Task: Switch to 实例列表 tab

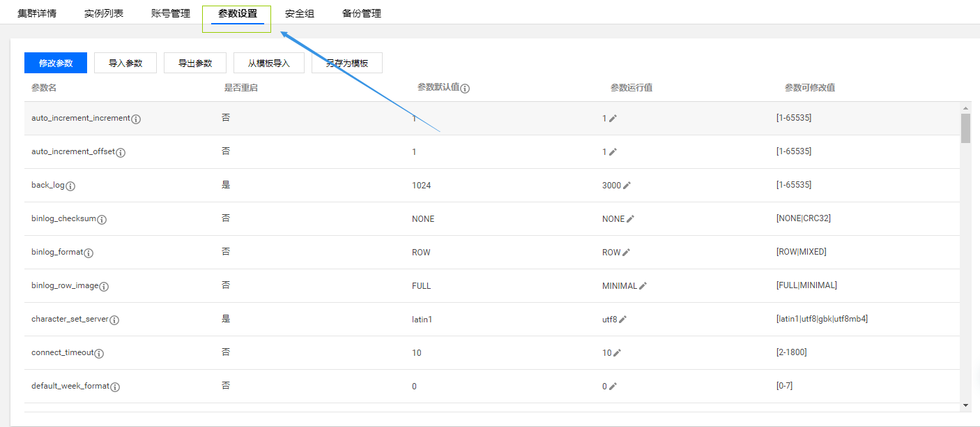Action: coord(104,13)
